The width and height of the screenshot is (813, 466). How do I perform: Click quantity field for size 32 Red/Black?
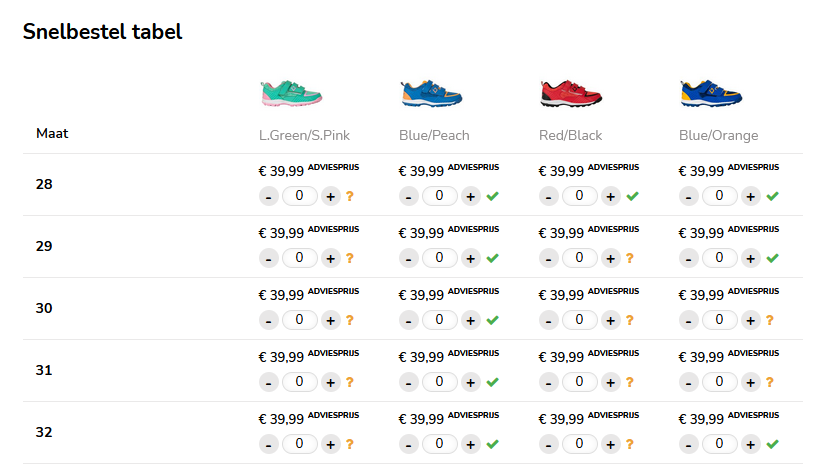click(x=580, y=444)
